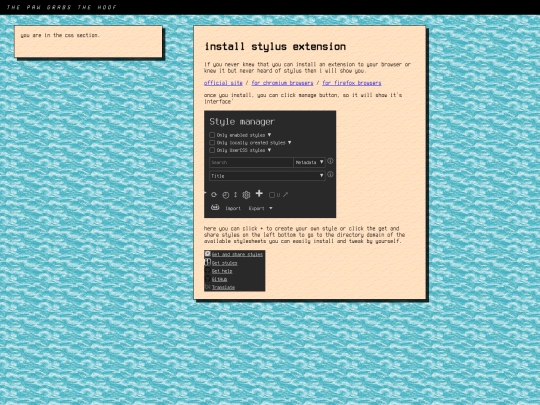Click the cloud sync icon beside Import
Screen dimensions: 540x405
click(215, 207)
